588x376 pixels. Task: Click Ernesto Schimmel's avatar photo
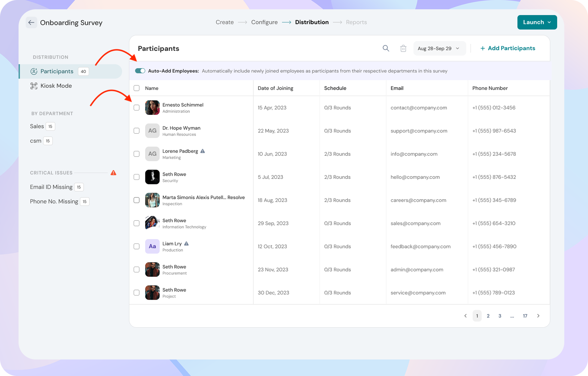(x=152, y=108)
